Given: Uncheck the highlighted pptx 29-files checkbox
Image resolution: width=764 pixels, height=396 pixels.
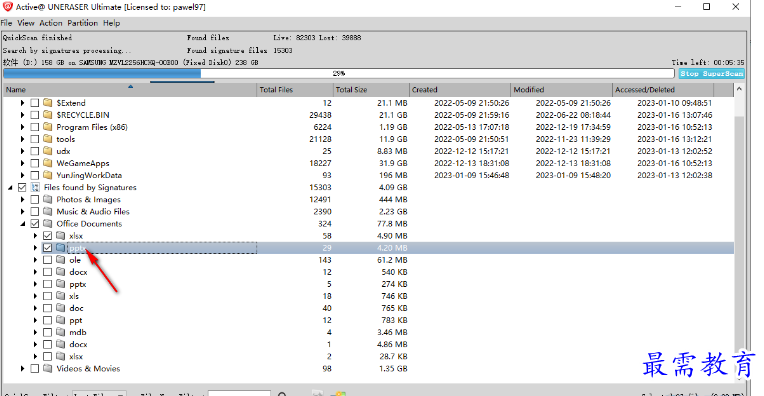Looking at the screenshot, I should pyautogui.click(x=47, y=247).
